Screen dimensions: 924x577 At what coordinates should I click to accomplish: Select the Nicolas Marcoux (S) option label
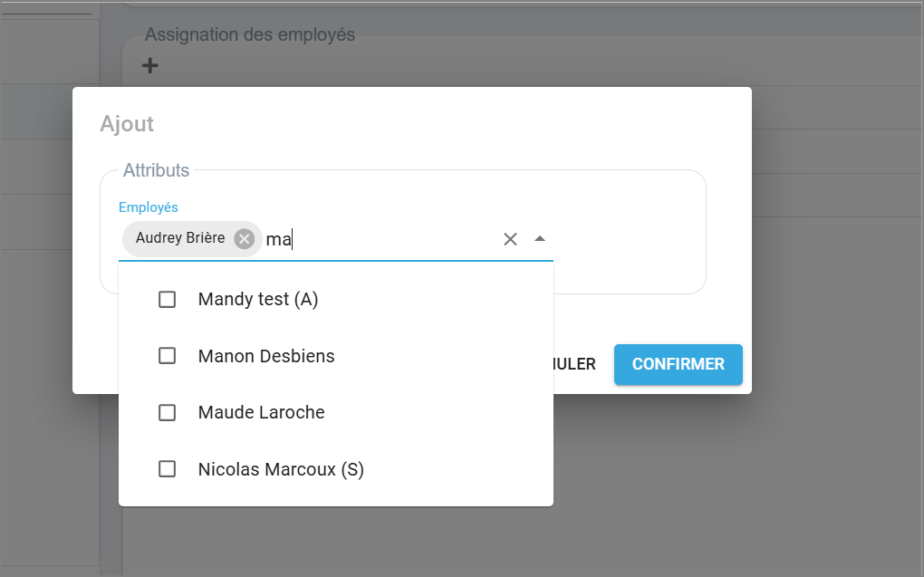click(281, 469)
